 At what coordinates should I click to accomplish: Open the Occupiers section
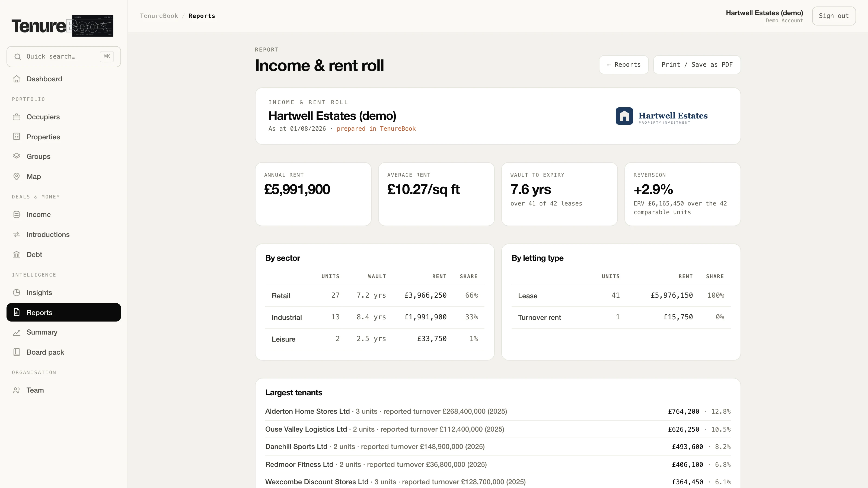[x=64, y=117]
